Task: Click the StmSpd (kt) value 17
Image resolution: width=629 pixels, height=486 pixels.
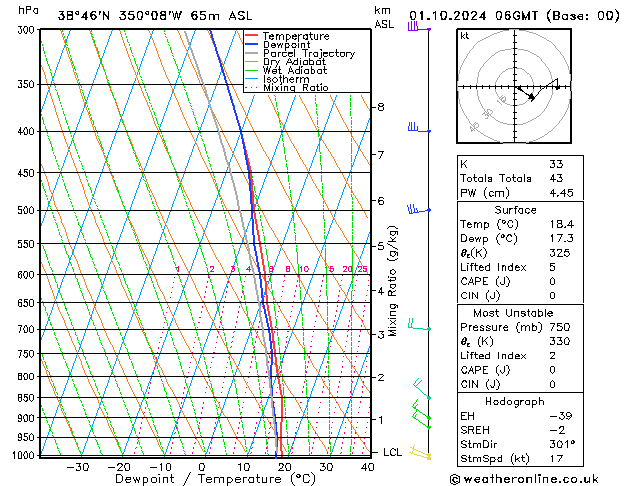Action: pyautogui.click(x=556, y=458)
